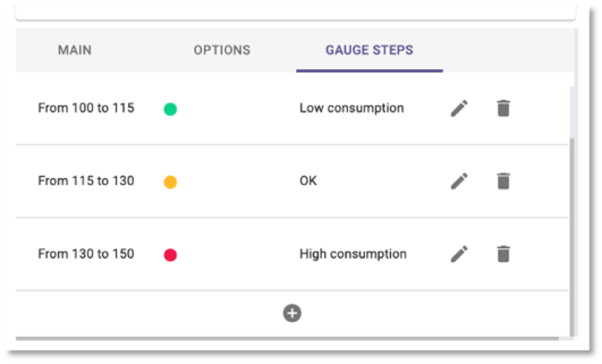
Task: Select the GAUGE STEPS tab
Action: 370,50
